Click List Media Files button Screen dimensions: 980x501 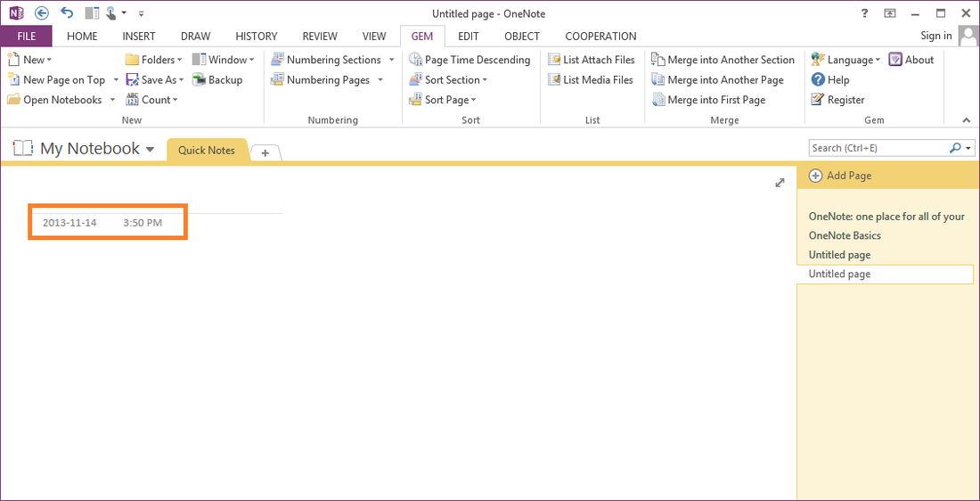(591, 80)
